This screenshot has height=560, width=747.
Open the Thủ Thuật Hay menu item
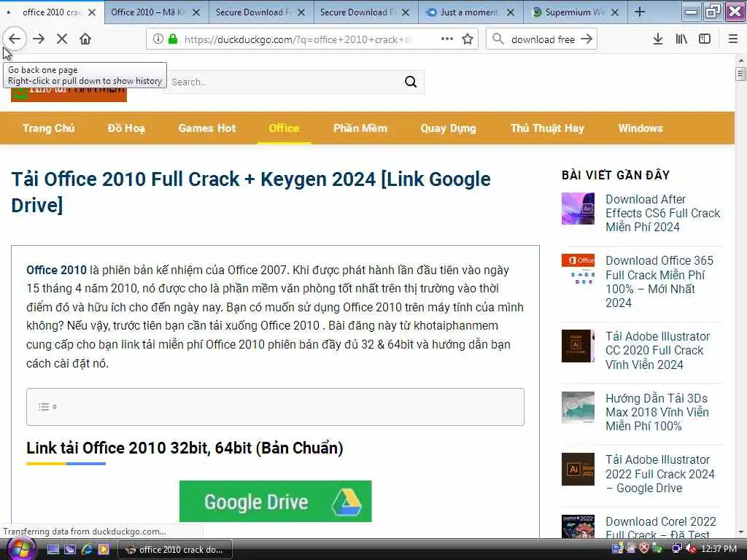(x=547, y=128)
